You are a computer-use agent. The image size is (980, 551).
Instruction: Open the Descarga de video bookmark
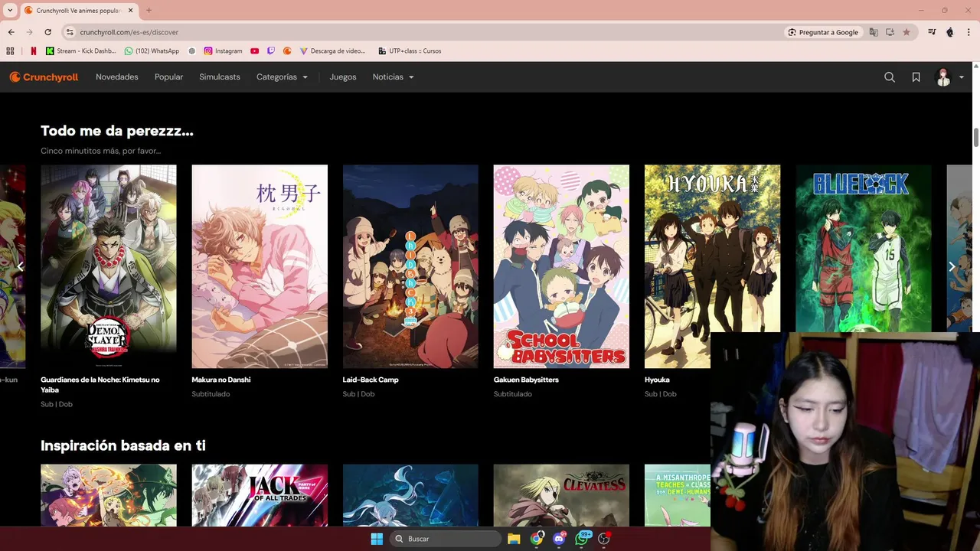[x=332, y=51]
